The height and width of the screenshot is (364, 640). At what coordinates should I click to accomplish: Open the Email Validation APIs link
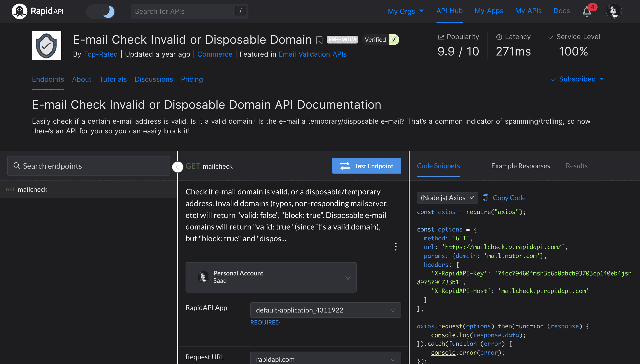(312, 54)
